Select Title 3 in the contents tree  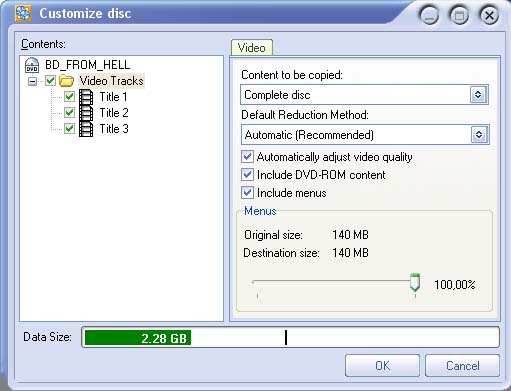[x=114, y=129]
